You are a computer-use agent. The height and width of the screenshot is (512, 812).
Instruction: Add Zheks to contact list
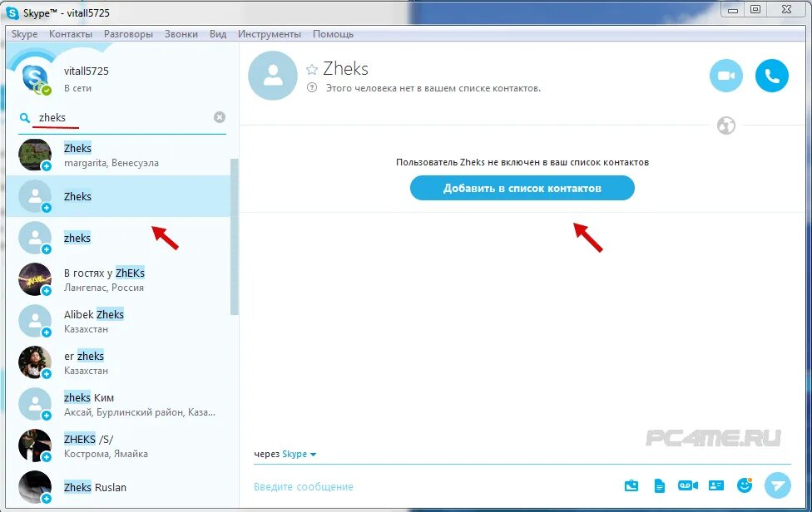522,188
